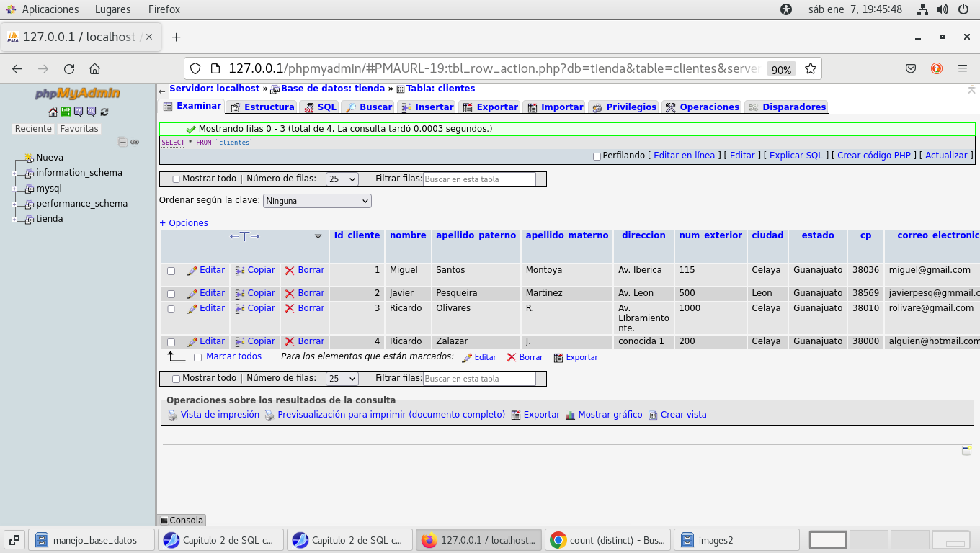Switch to the Estructura tab
Image resolution: width=980 pixels, height=553 pixels.
click(262, 107)
